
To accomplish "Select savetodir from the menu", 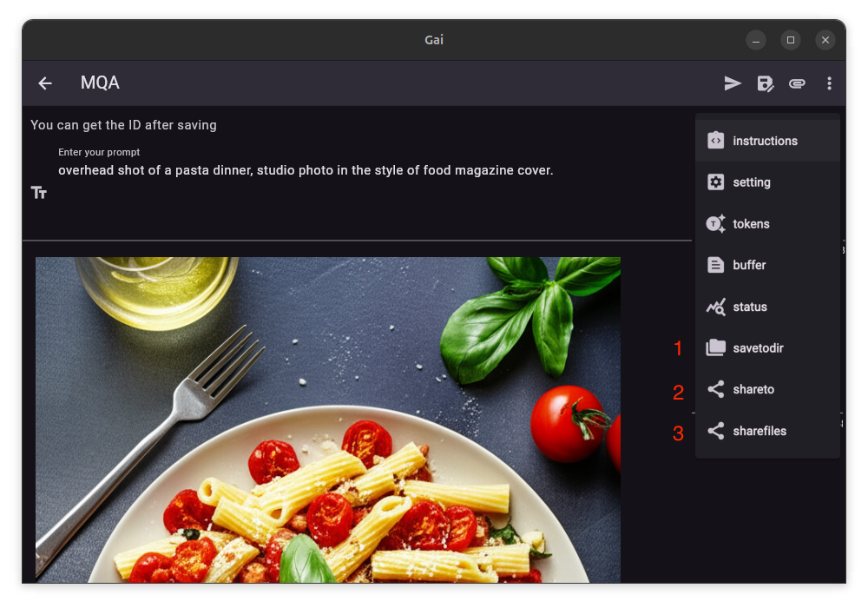I will coord(758,348).
